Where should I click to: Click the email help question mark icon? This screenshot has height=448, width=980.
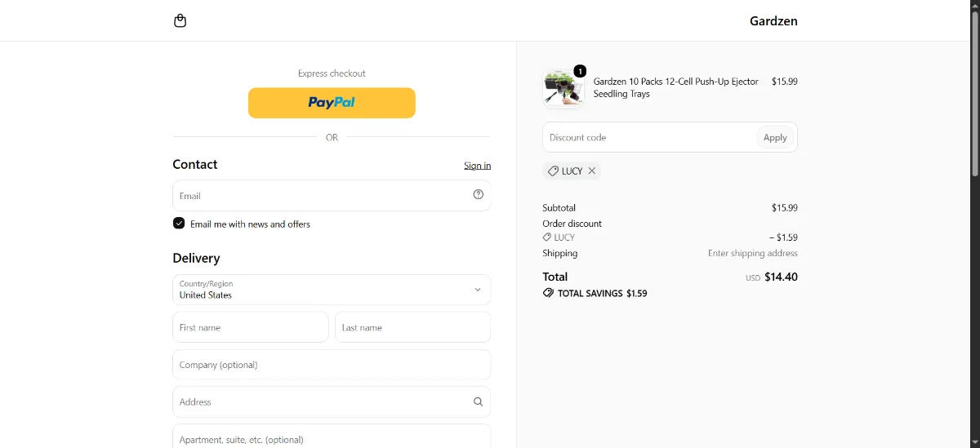tap(479, 194)
